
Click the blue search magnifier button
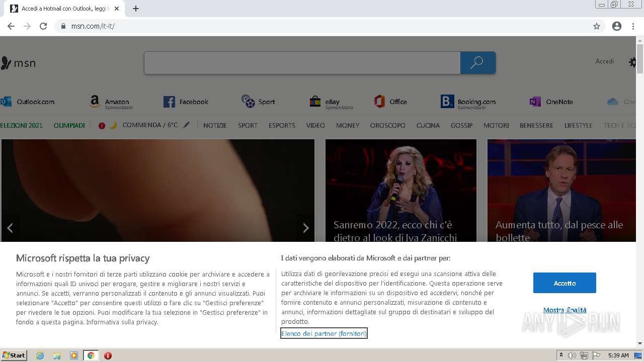[x=477, y=63]
